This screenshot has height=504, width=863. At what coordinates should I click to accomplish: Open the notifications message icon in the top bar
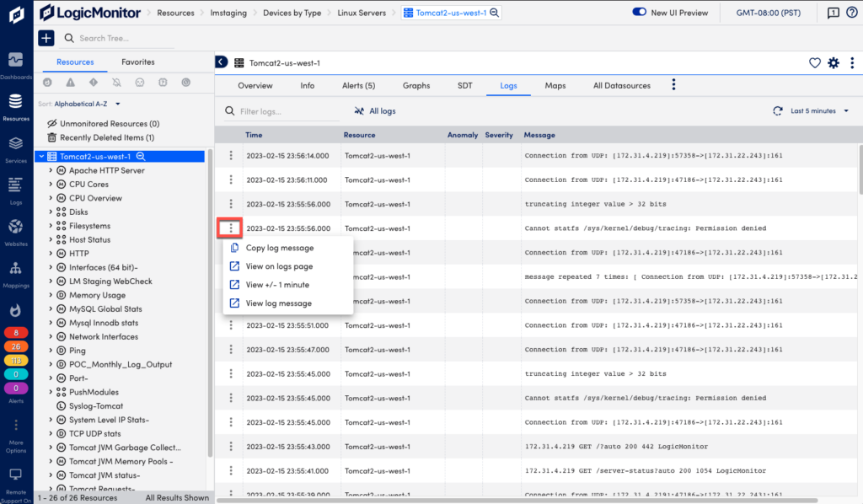[x=834, y=13]
